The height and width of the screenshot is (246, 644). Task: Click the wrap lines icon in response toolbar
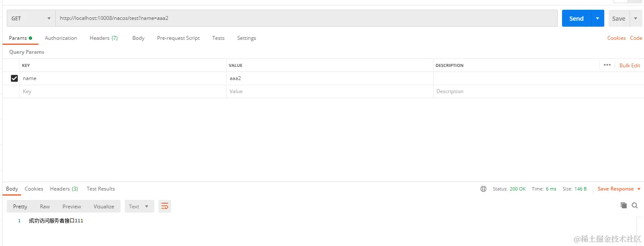(x=165, y=206)
